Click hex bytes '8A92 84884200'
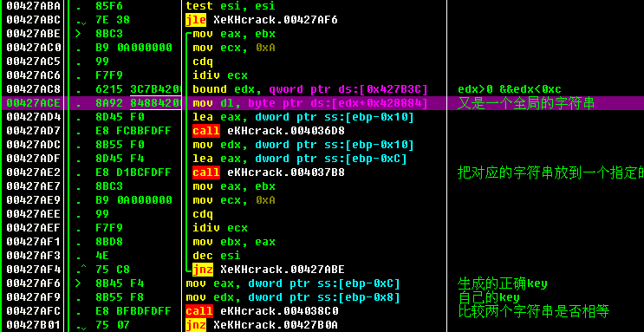644x332 pixels. [139, 103]
